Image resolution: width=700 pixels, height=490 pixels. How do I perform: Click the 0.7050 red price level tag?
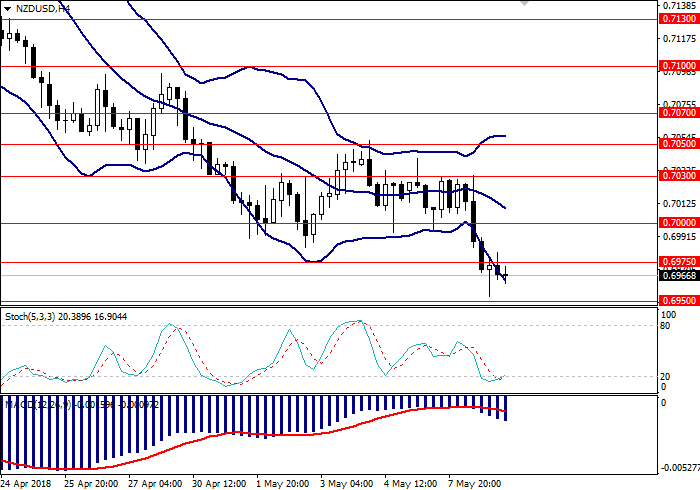[x=677, y=143]
